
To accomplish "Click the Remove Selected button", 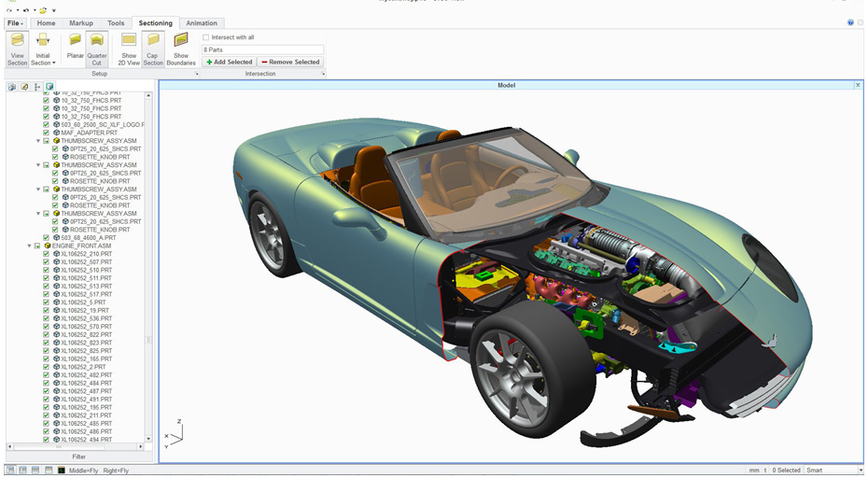I will [x=290, y=62].
